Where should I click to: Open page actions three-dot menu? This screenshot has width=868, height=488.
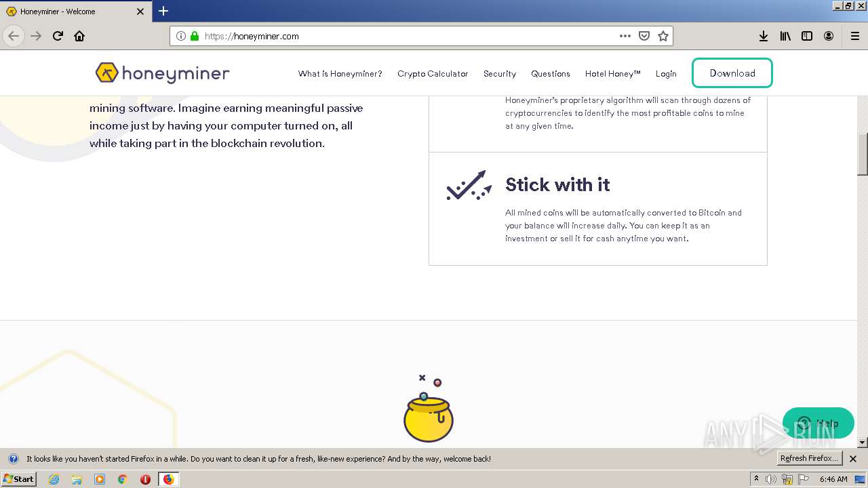(625, 36)
